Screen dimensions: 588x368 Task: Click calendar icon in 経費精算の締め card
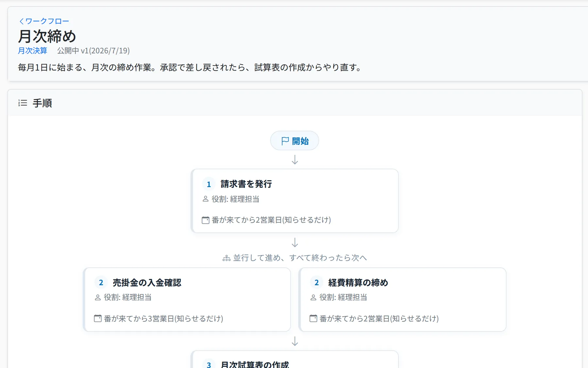(313, 318)
